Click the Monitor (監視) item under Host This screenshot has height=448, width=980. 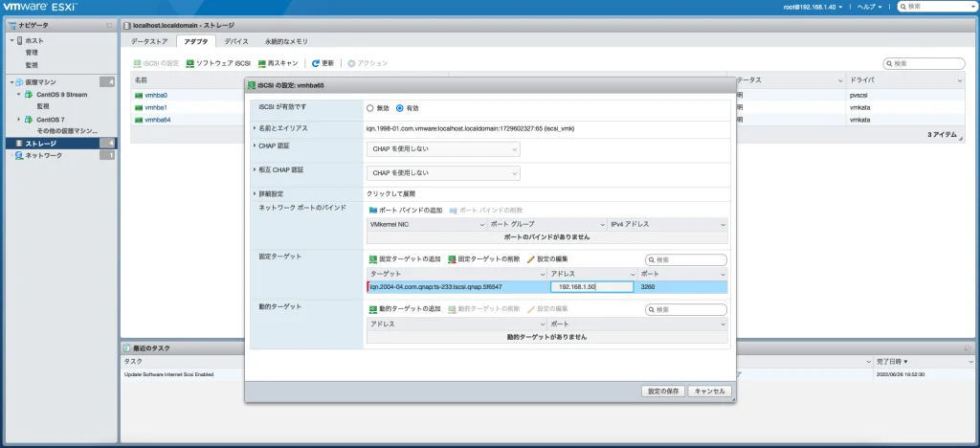coord(32,65)
